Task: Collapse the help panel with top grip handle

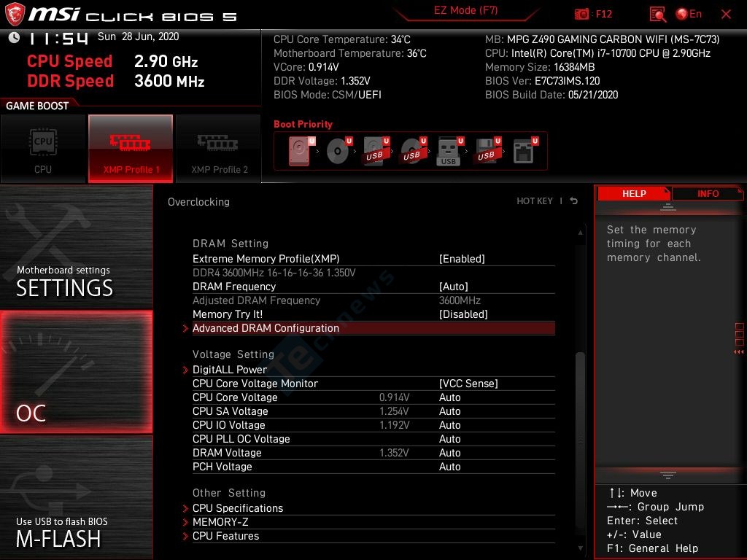Action: [668, 207]
